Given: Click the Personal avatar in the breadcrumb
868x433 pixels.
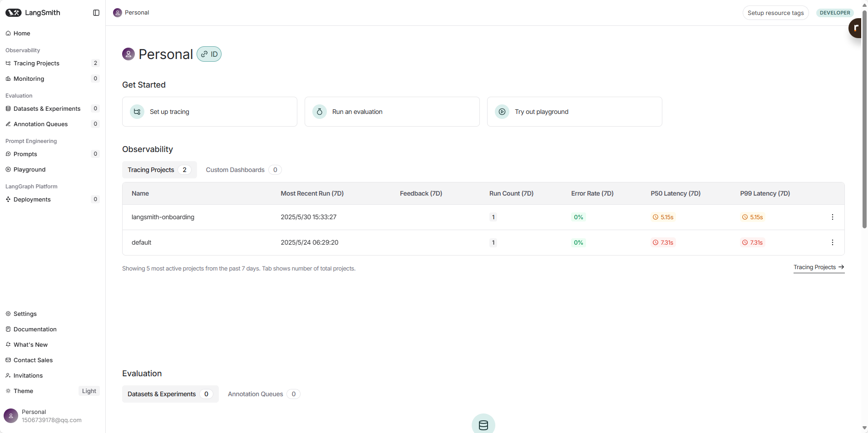Looking at the screenshot, I should [118, 13].
